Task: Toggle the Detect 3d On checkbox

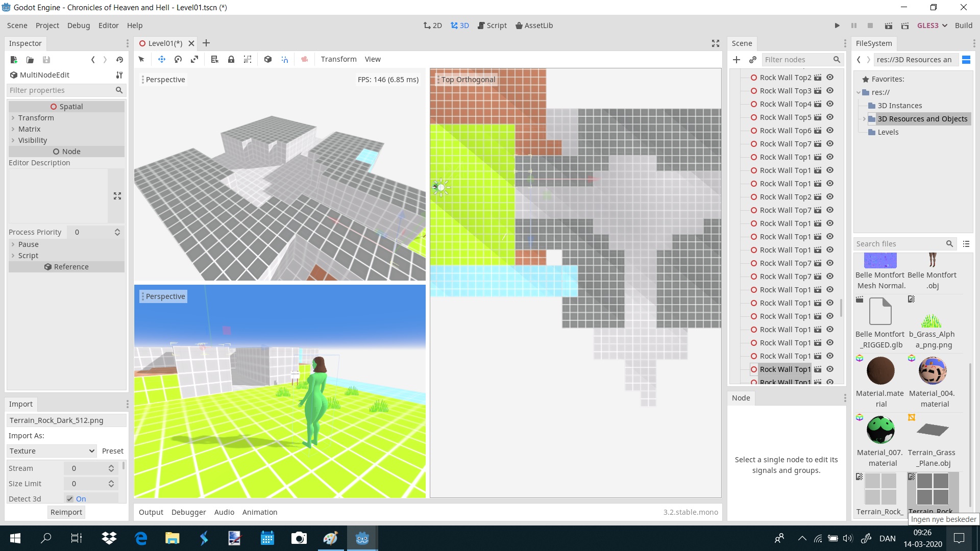Action: 70,499
